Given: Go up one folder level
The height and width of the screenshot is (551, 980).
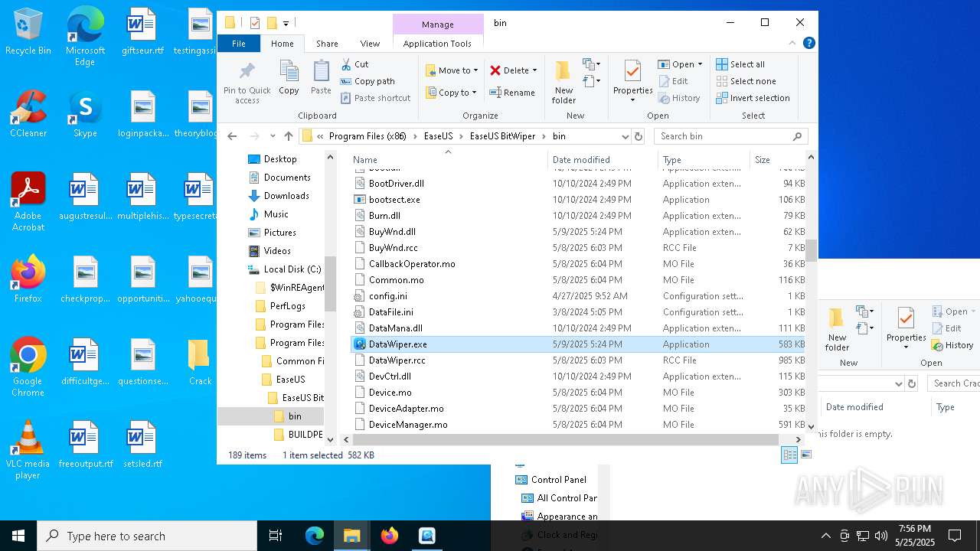Looking at the screenshot, I should 288,136.
